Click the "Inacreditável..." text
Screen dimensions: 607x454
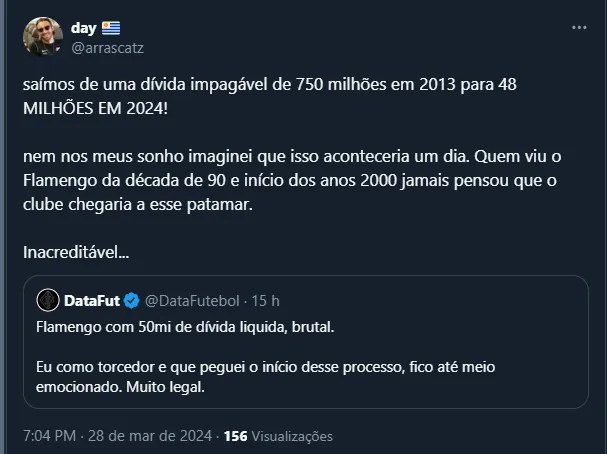tap(76, 250)
